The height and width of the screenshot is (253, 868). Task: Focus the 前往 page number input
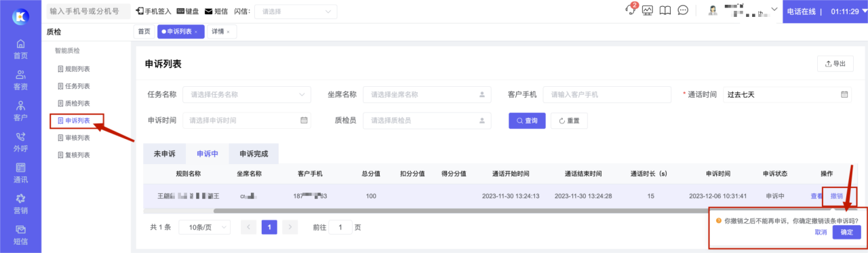pyautogui.click(x=340, y=227)
